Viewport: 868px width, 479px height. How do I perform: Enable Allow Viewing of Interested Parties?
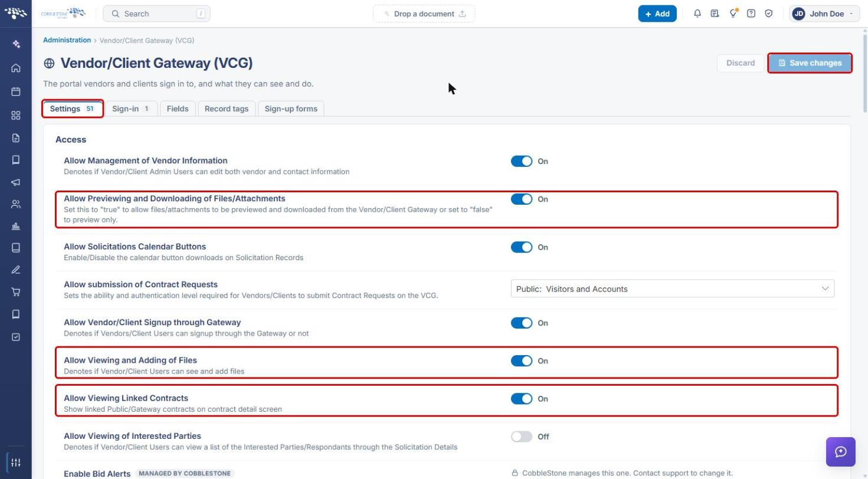coord(522,437)
